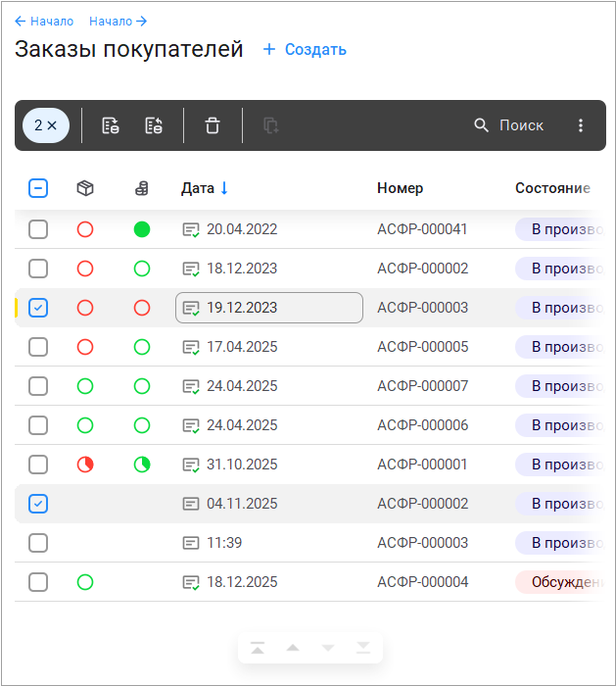Click the payment coins column header icon

[x=142, y=188]
